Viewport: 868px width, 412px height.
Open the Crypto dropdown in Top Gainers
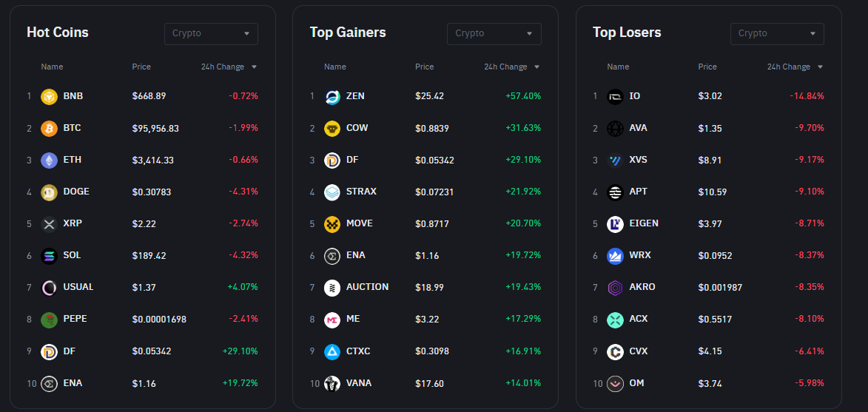[494, 33]
